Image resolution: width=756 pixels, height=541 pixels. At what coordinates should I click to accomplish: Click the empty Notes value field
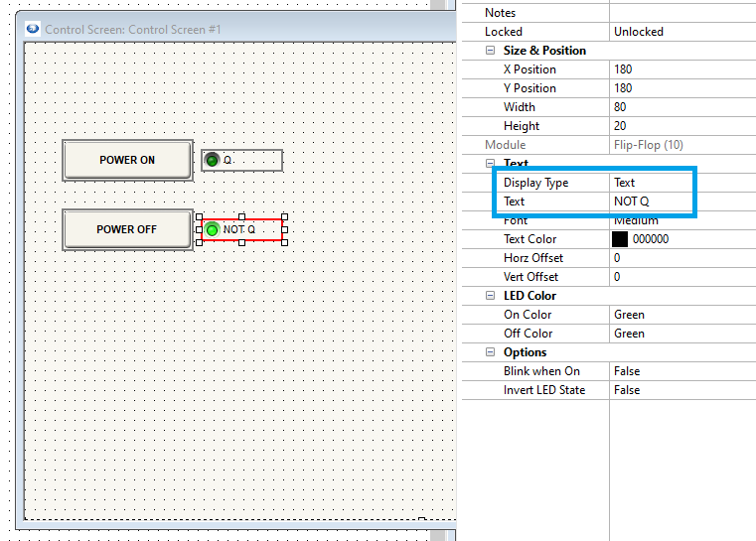click(x=682, y=13)
